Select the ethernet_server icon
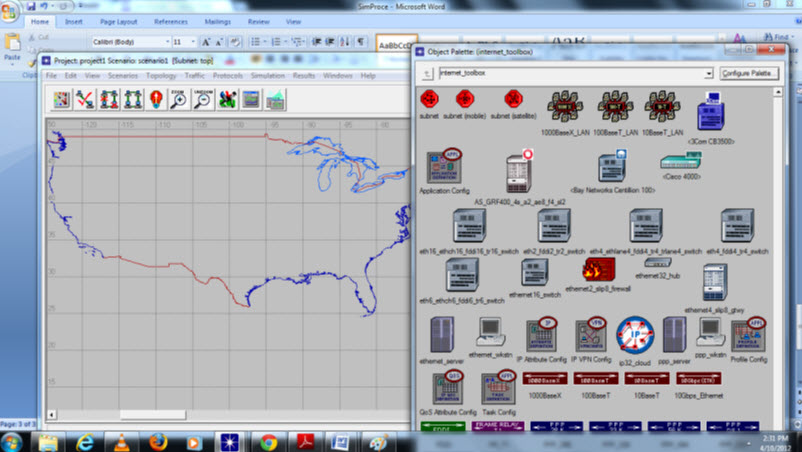This screenshot has height=452, width=802. (x=442, y=335)
